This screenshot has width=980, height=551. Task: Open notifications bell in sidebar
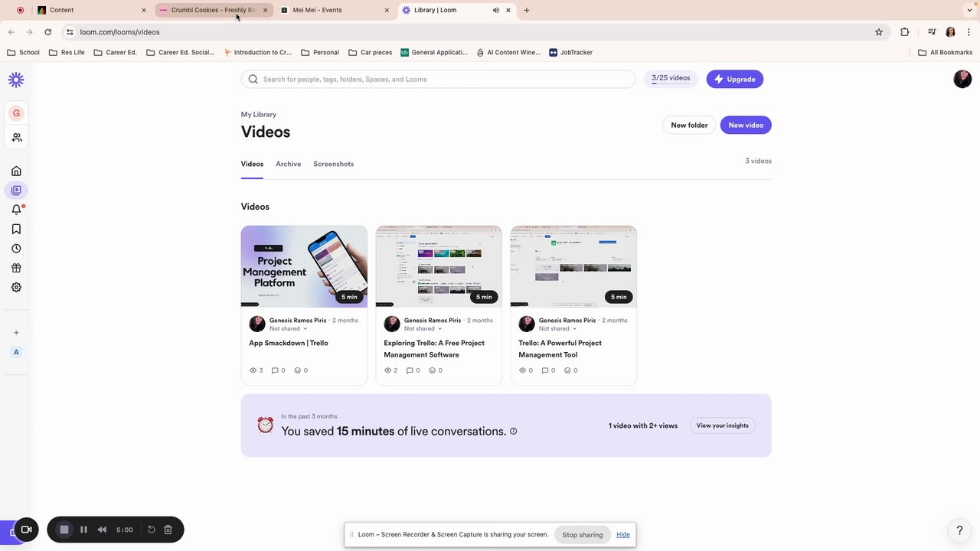pyautogui.click(x=16, y=210)
